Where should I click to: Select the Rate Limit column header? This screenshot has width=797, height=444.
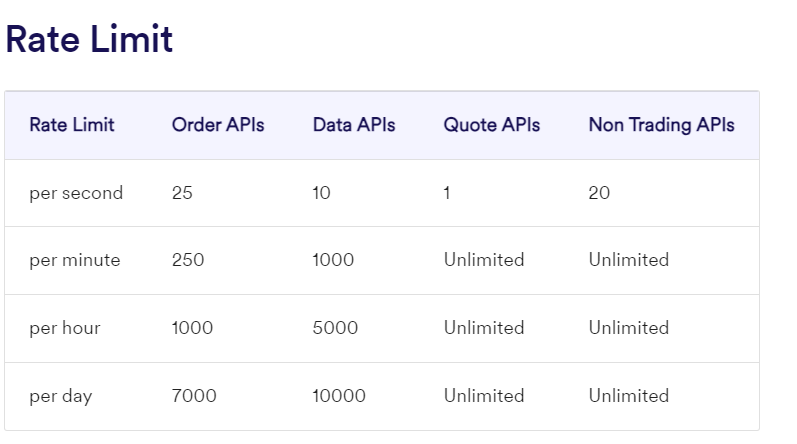tap(72, 125)
